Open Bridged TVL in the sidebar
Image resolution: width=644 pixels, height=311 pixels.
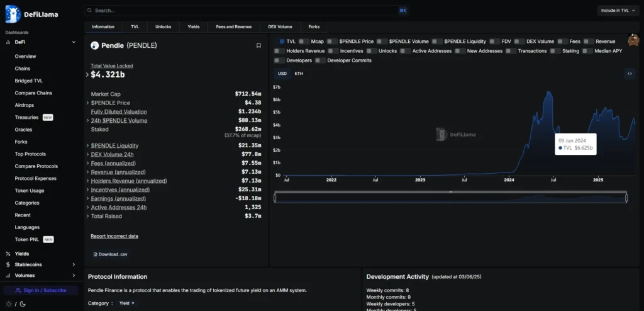click(x=29, y=81)
